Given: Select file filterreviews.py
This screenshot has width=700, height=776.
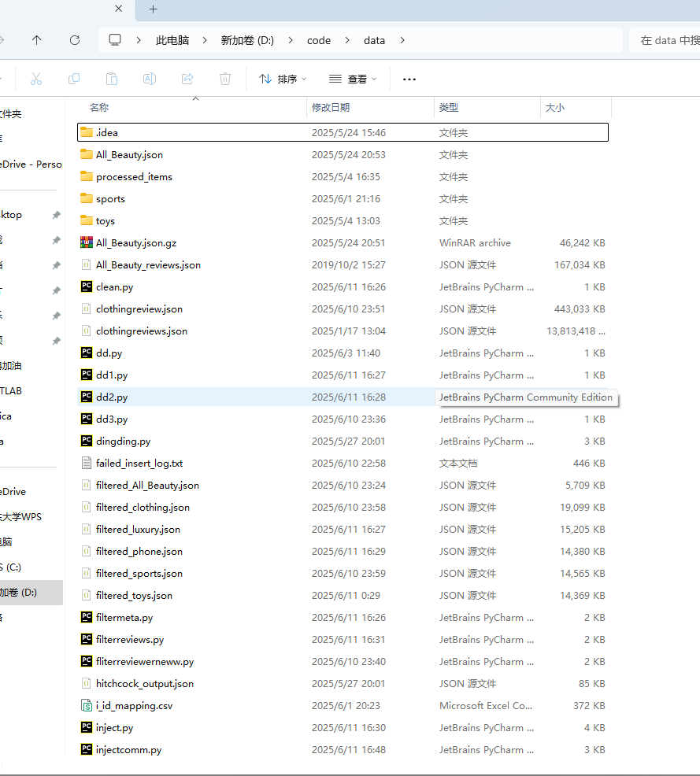Looking at the screenshot, I should click(130, 639).
